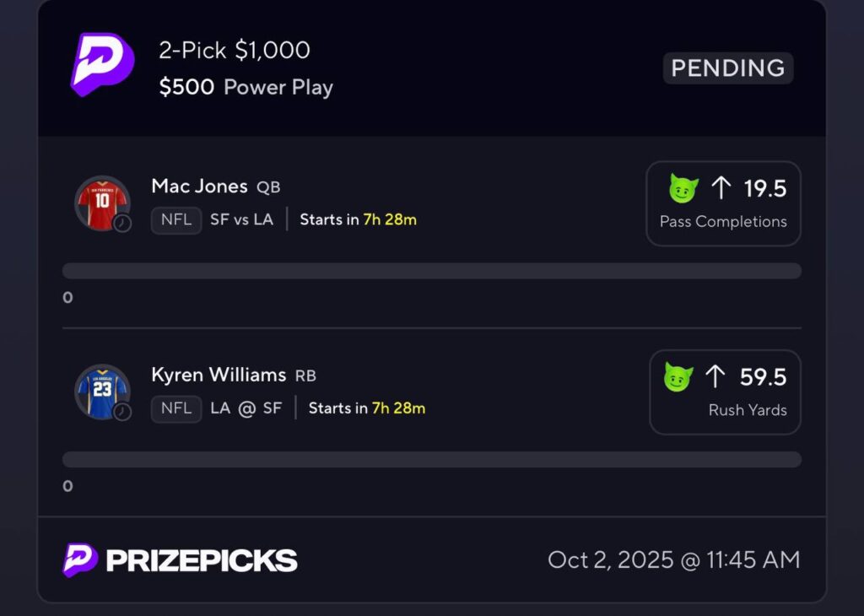Click Kyren Williams rush yards progress bar
This screenshot has width=864, height=616.
click(x=432, y=459)
